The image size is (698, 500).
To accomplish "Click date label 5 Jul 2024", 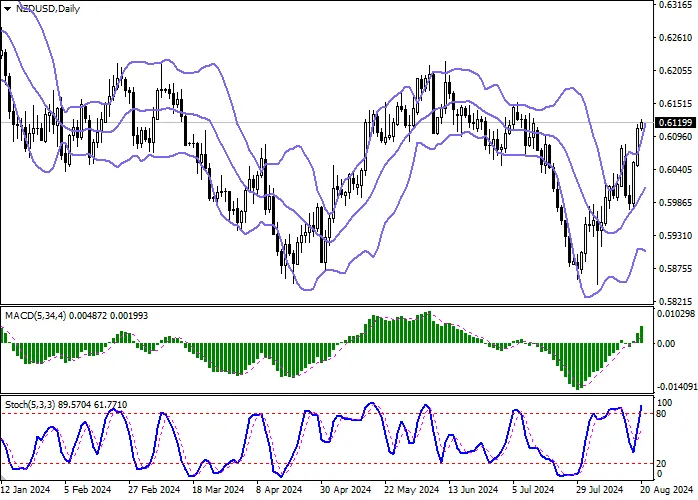I will (533, 490).
